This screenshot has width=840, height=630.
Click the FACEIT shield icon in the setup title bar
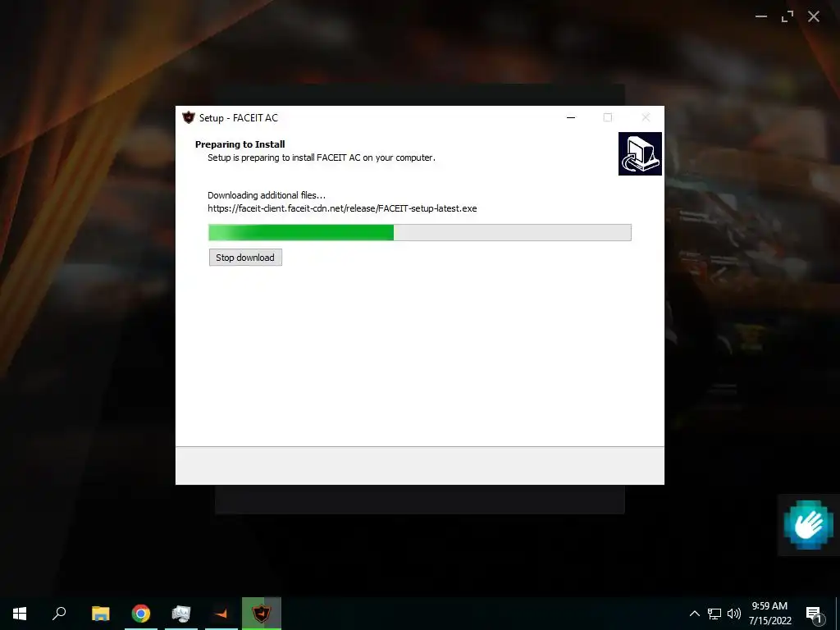tap(189, 117)
